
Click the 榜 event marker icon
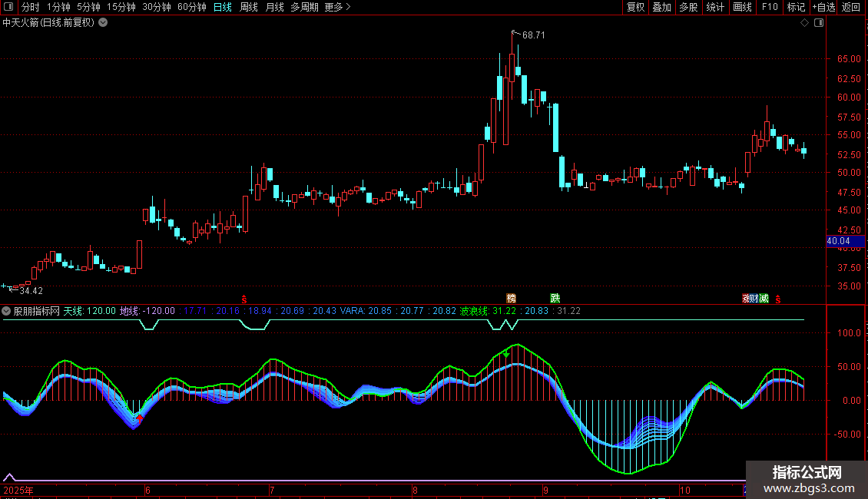[512, 298]
